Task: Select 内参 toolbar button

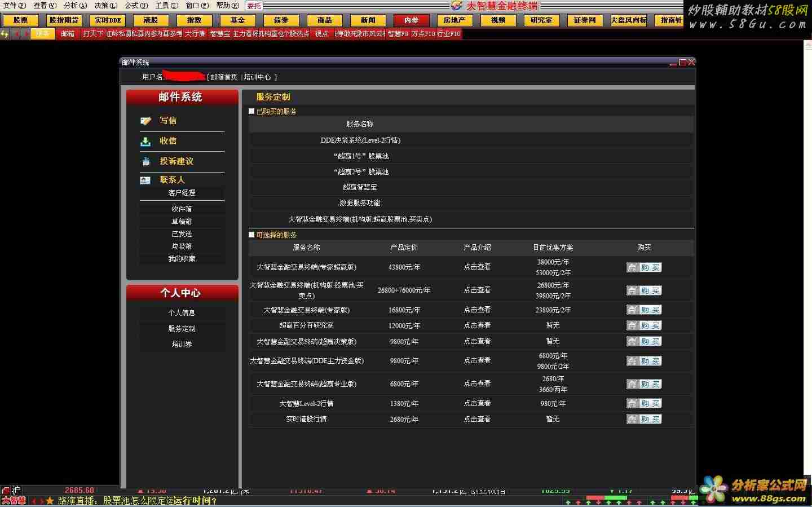Action: tap(412, 20)
